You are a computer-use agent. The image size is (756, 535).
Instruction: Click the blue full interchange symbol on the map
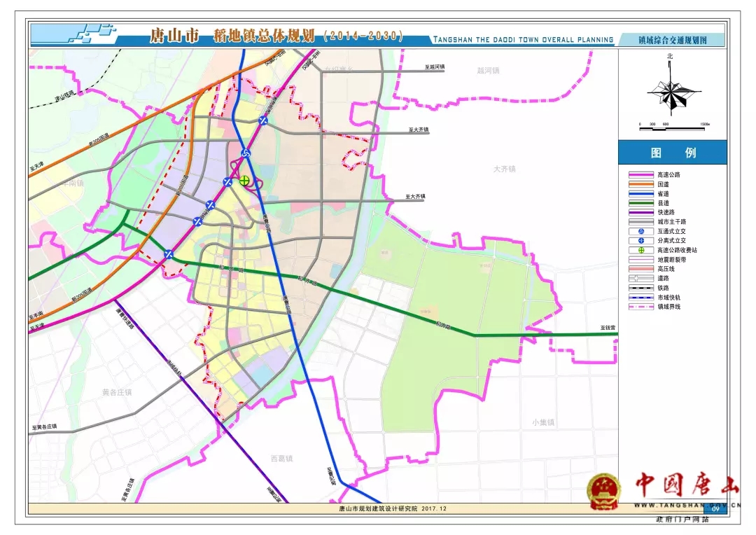pyautogui.click(x=246, y=153)
